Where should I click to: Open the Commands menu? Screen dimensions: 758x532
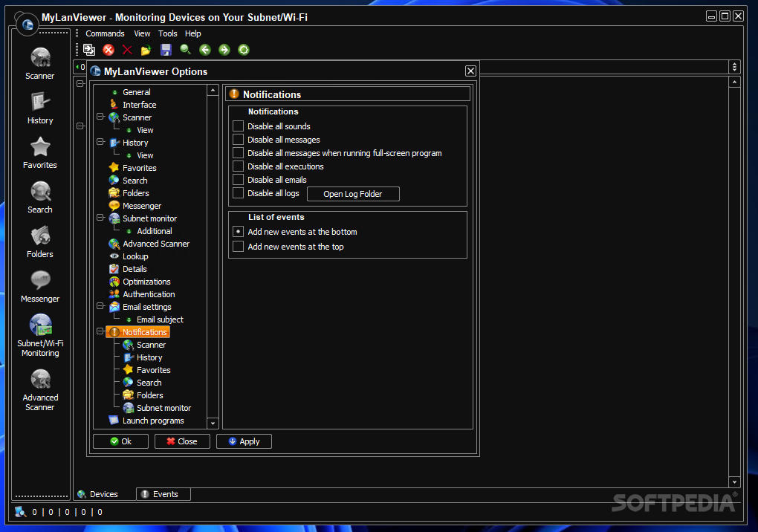pyautogui.click(x=105, y=33)
